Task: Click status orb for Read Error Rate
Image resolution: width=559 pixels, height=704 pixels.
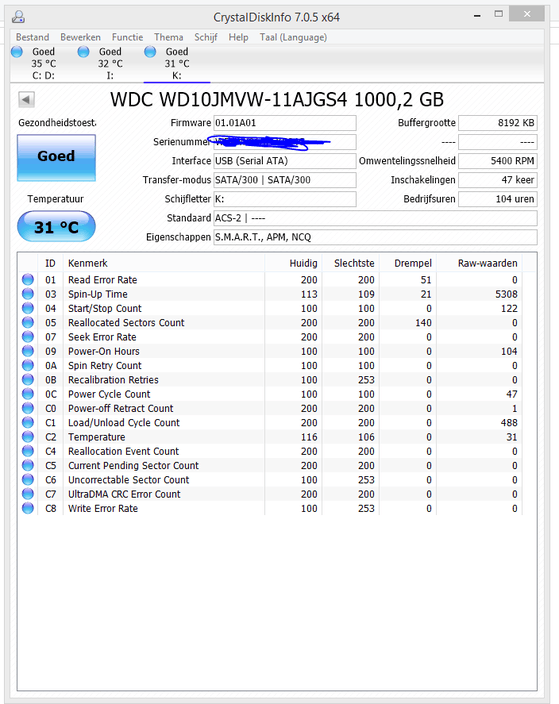Action: 28,280
